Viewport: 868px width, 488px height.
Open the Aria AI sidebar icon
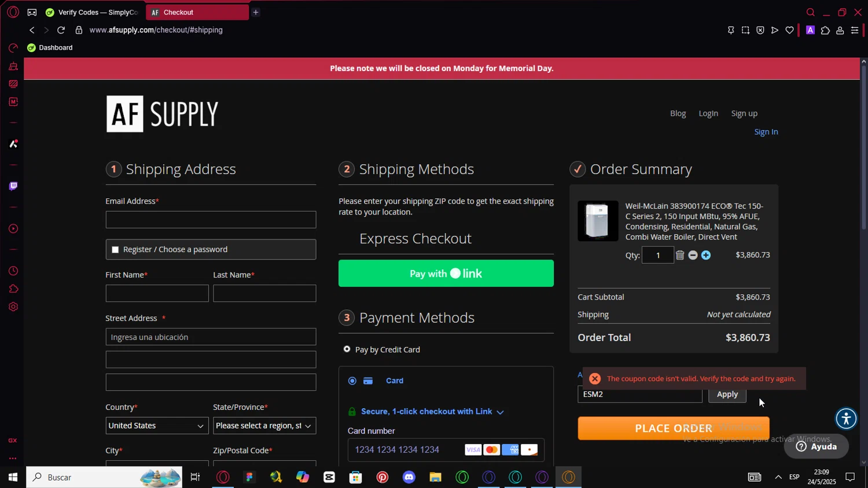[13, 144]
